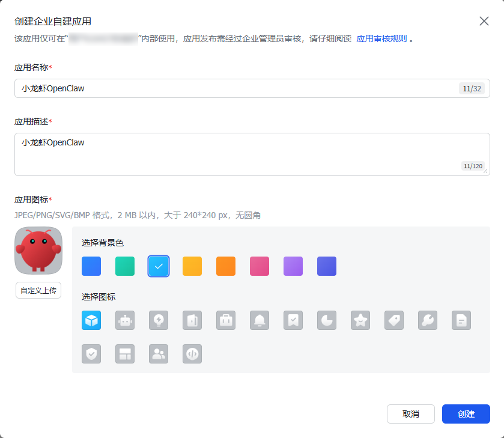The height and width of the screenshot is (438, 504).
Task: Choose the lightbulb app icon
Action: pos(159,320)
